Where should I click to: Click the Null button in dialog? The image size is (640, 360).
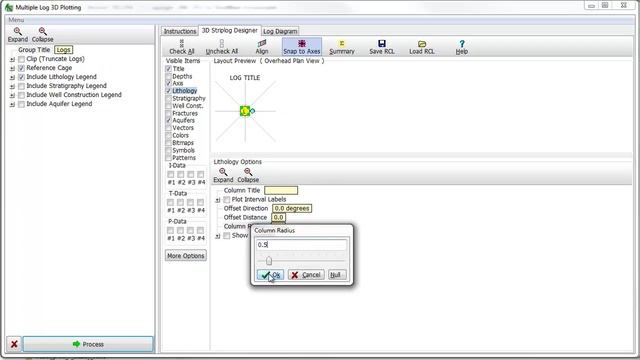(x=337, y=275)
